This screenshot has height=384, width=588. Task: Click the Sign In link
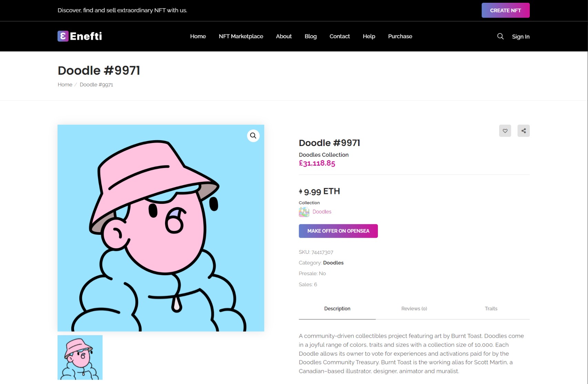point(520,37)
